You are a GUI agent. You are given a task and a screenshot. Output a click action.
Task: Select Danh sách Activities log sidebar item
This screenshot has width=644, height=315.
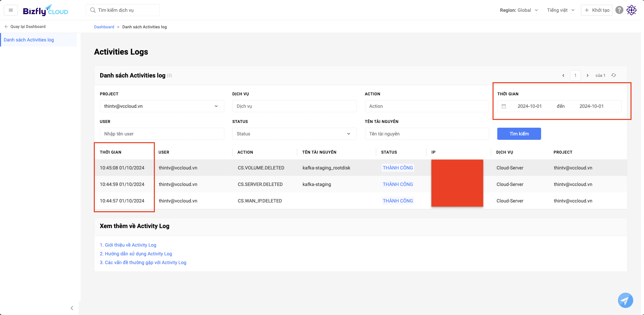[x=29, y=40]
